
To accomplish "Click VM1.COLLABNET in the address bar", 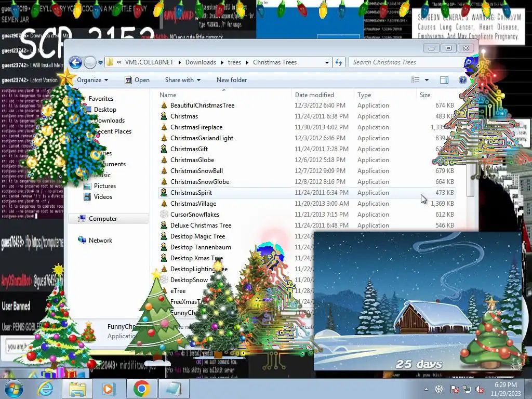I will click(x=149, y=62).
